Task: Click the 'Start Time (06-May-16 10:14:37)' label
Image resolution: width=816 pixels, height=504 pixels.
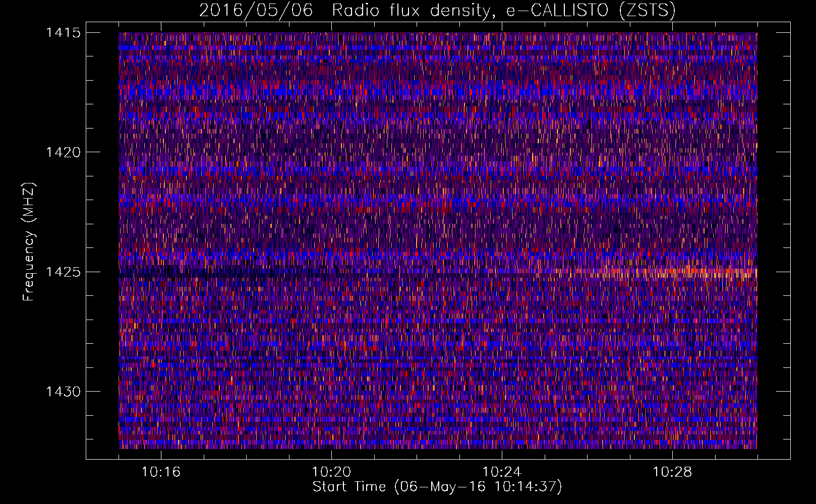Action: coord(437,487)
